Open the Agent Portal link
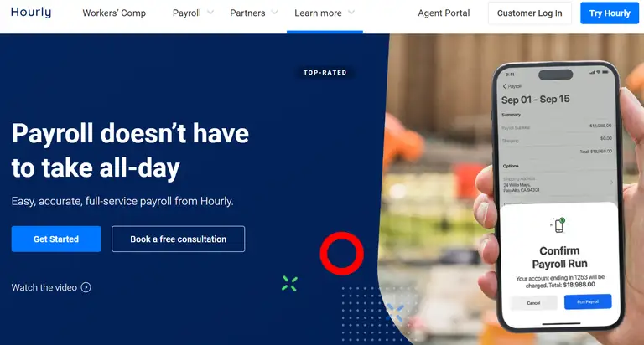The width and height of the screenshot is (644, 345). 444,13
